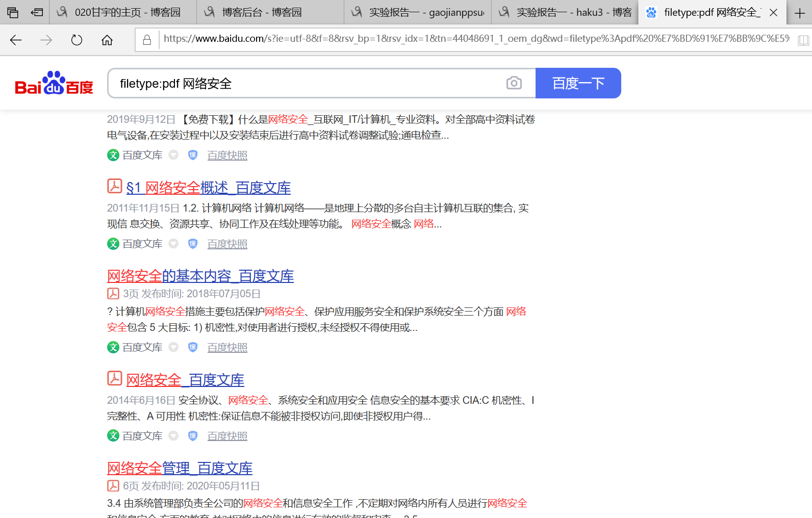Open 百度快照 under the 2019年9月12日 result
Image resolution: width=812 pixels, height=518 pixels.
(x=227, y=156)
